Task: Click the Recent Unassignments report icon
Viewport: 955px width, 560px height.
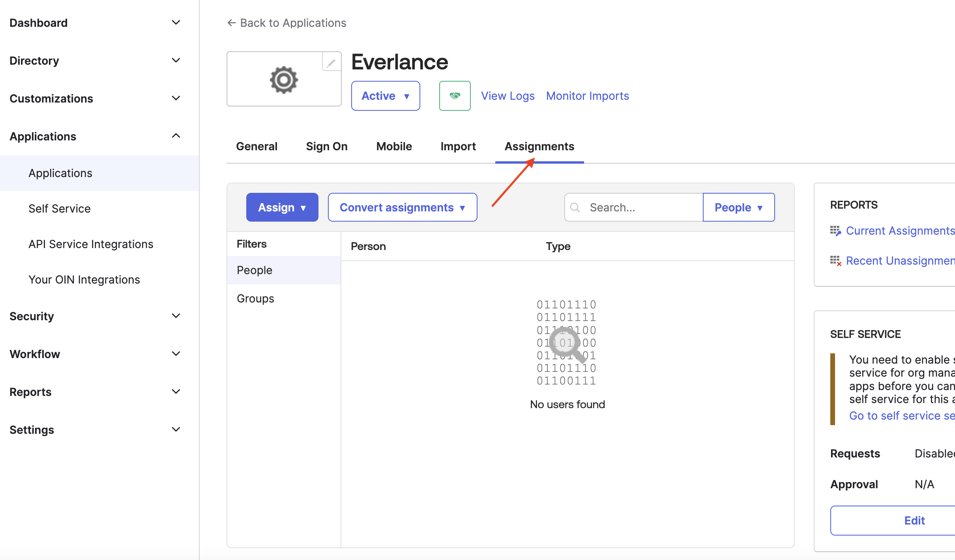Action: (x=835, y=261)
